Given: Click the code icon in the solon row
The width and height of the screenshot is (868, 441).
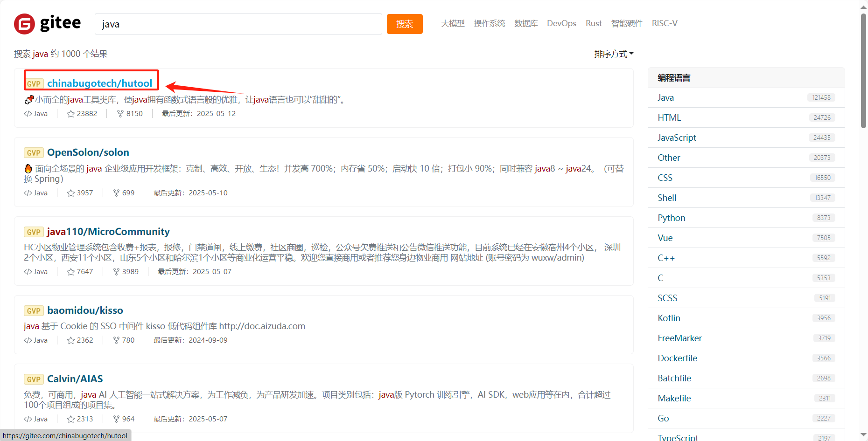Looking at the screenshot, I should point(28,193).
